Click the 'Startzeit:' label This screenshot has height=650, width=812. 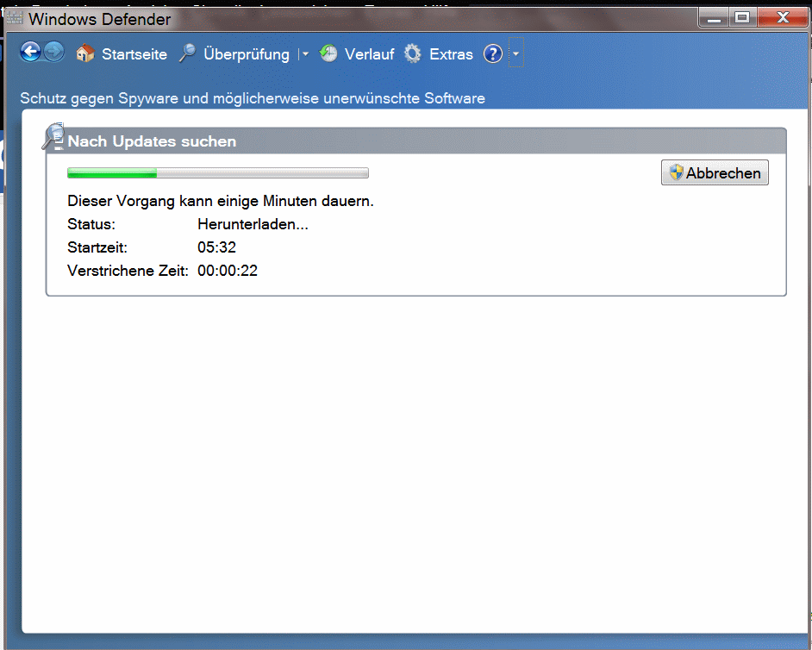pyautogui.click(x=97, y=247)
